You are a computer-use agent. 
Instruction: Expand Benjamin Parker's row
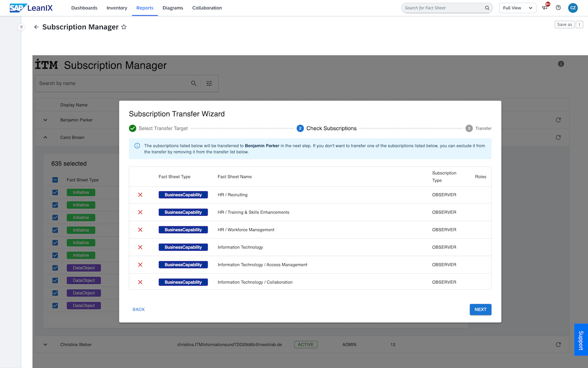(x=45, y=120)
